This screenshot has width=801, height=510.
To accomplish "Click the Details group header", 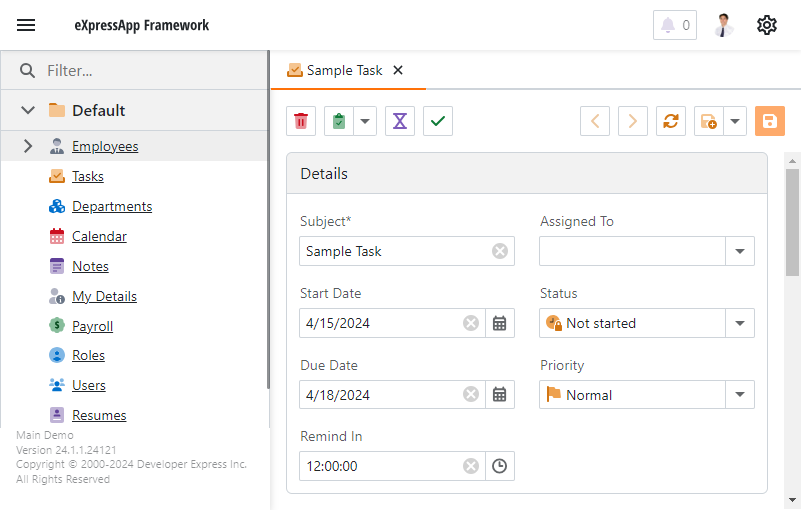I will [x=527, y=174].
